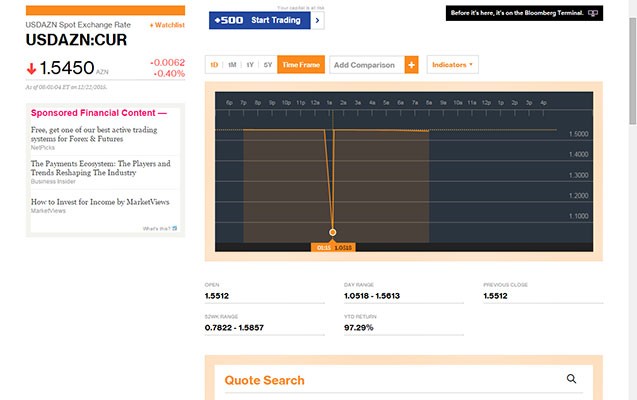Switch chart to 1Y range
Image resolution: width=637 pixels, height=400 pixels.
(x=249, y=65)
